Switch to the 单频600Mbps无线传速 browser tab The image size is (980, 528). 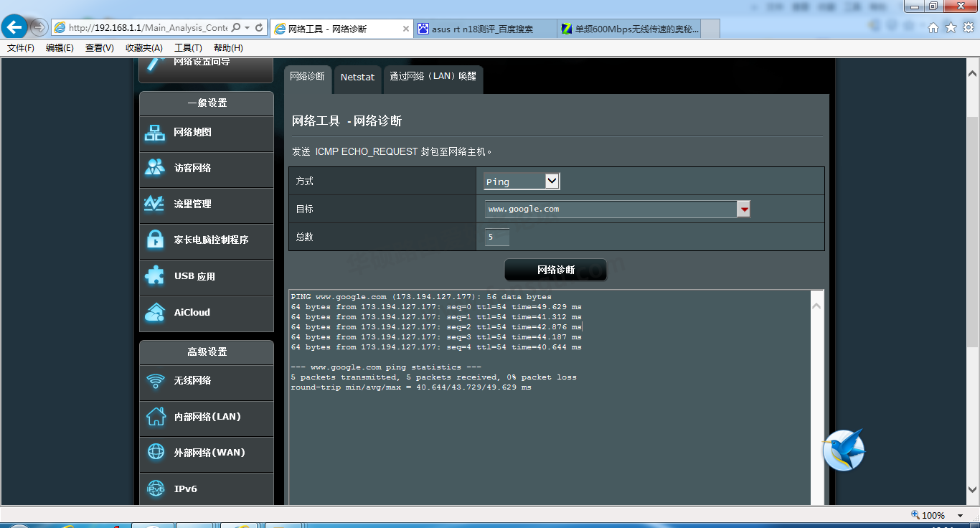click(628, 29)
